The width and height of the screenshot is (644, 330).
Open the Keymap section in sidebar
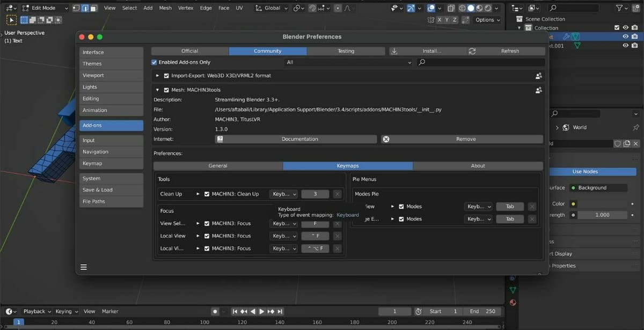coord(111,164)
